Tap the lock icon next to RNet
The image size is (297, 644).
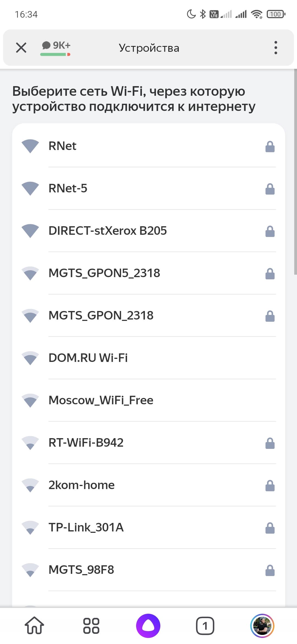coord(270,146)
